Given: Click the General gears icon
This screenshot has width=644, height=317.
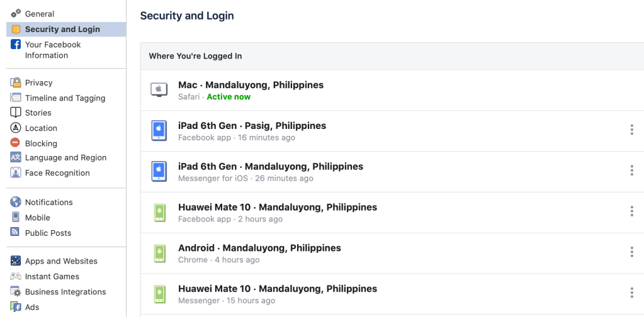Looking at the screenshot, I should coord(16,13).
